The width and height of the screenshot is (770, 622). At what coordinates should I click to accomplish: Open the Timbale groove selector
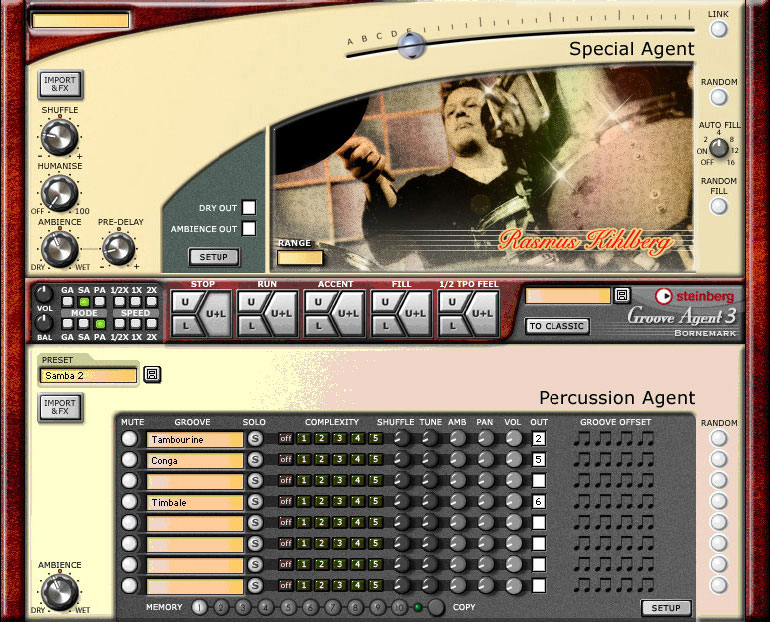tap(195, 502)
